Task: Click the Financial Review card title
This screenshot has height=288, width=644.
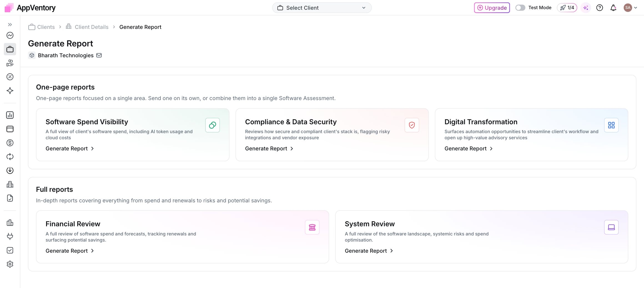Action: click(73, 224)
